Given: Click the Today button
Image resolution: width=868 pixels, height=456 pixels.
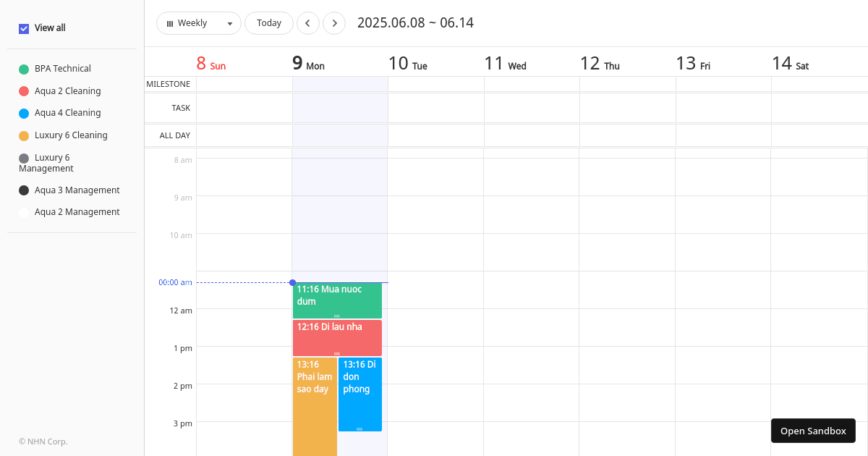Looking at the screenshot, I should [x=269, y=22].
